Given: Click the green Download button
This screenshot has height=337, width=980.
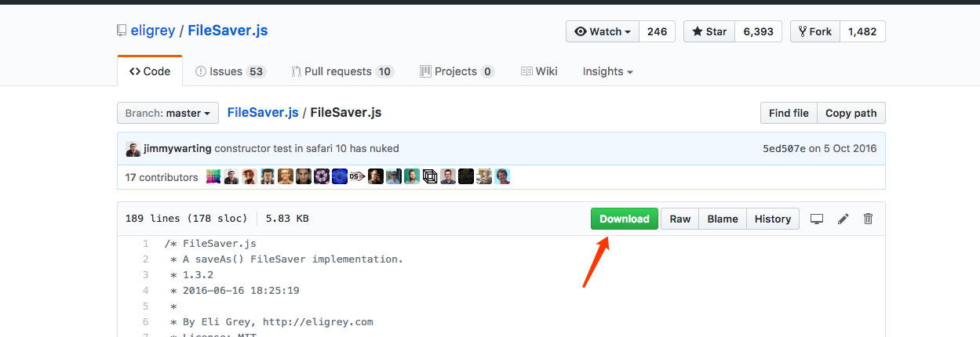Looking at the screenshot, I should 625,219.
